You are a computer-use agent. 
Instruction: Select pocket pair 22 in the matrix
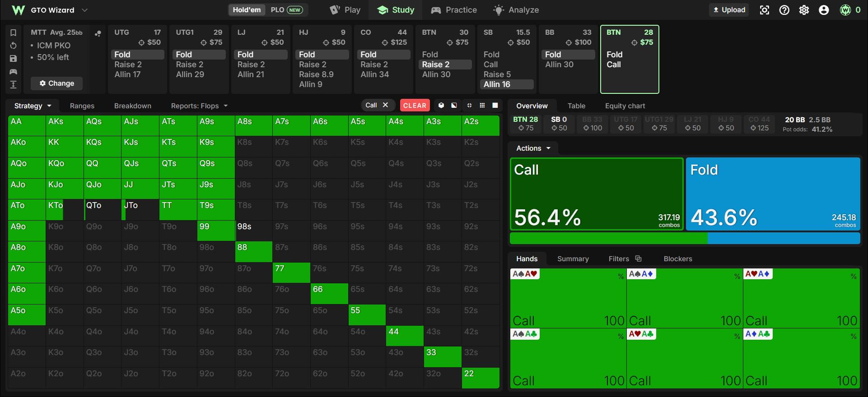point(481,378)
